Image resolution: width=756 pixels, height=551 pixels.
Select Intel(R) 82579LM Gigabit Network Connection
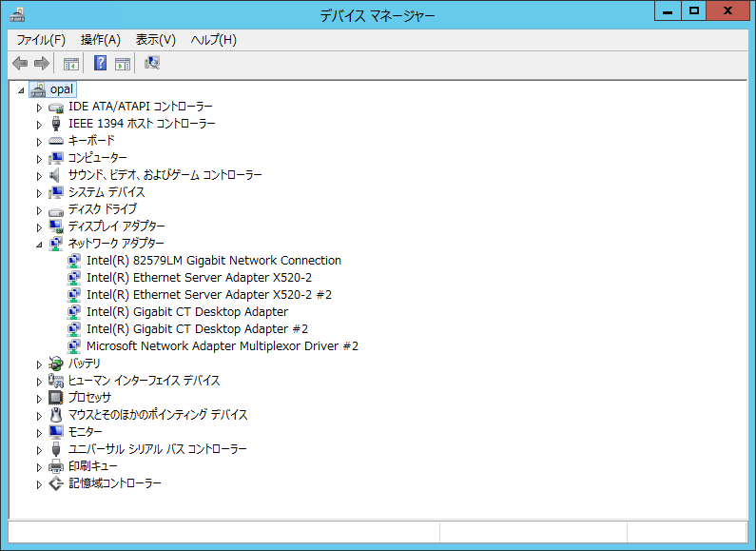[214, 261]
